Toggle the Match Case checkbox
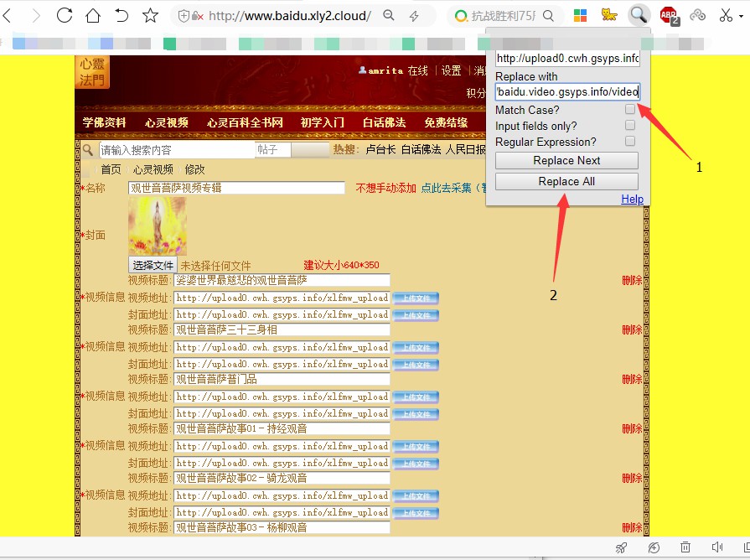This screenshot has height=560, width=750. [x=630, y=109]
